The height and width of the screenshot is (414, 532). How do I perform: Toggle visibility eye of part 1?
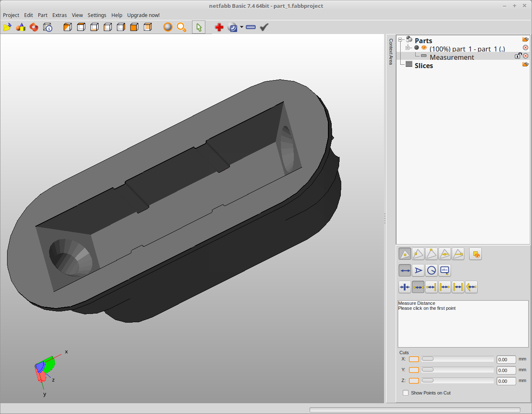click(x=424, y=48)
